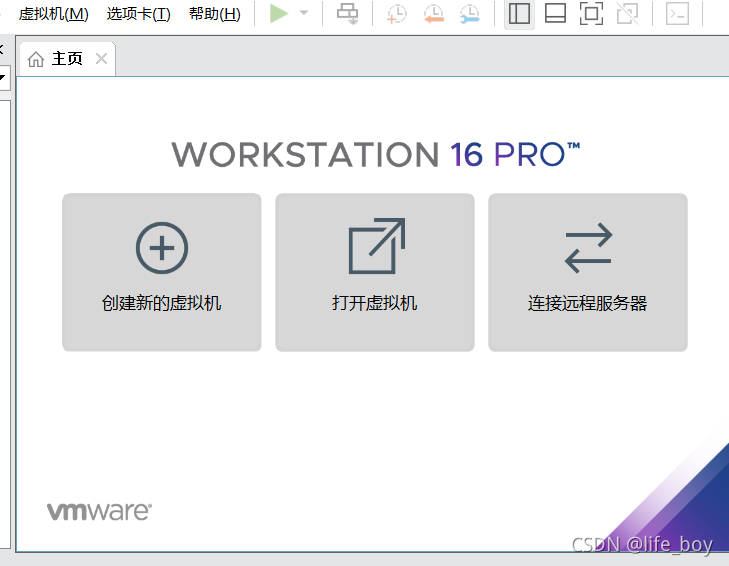Open the 选项卡(T) menu
Screen dimensions: 729x566
(139, 13)
